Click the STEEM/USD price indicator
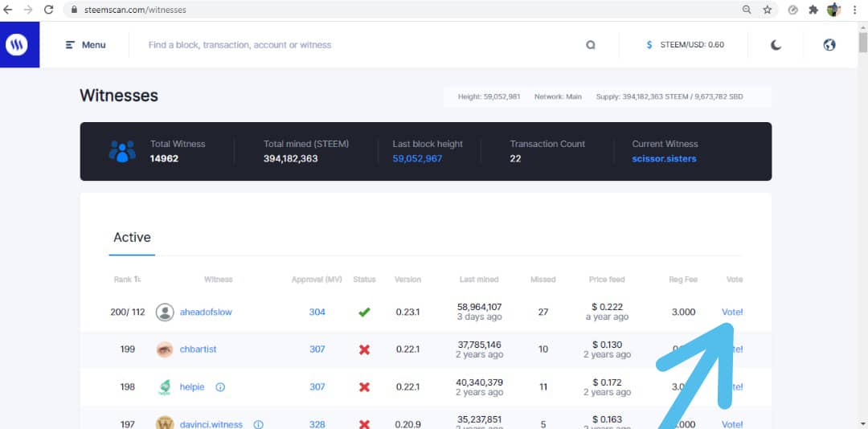The image size is (868, 429). 691,45
